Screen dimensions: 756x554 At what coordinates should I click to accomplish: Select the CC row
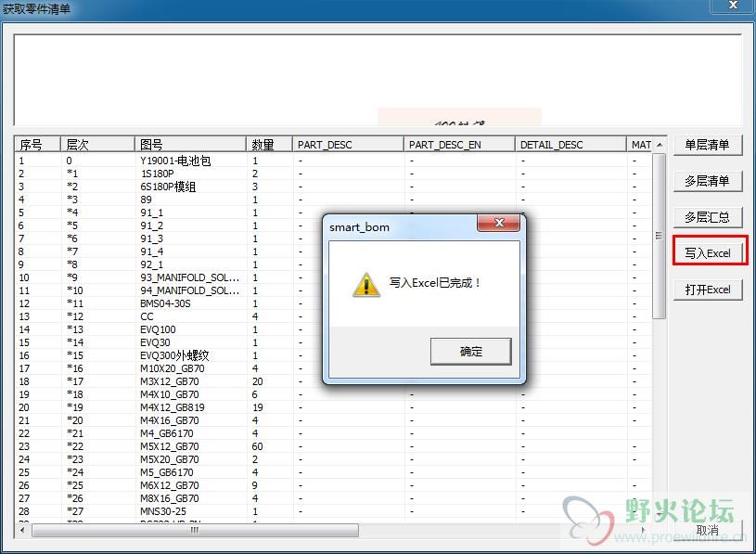[x=333, y=316]
